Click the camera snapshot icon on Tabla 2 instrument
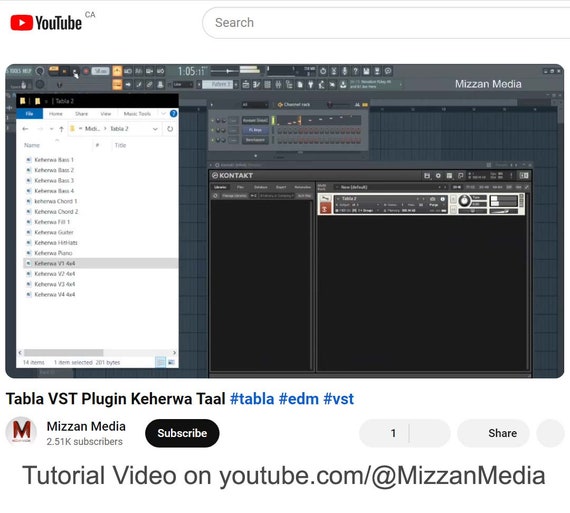Viewport: 570px width, 513px height. [x=433, y=199]
